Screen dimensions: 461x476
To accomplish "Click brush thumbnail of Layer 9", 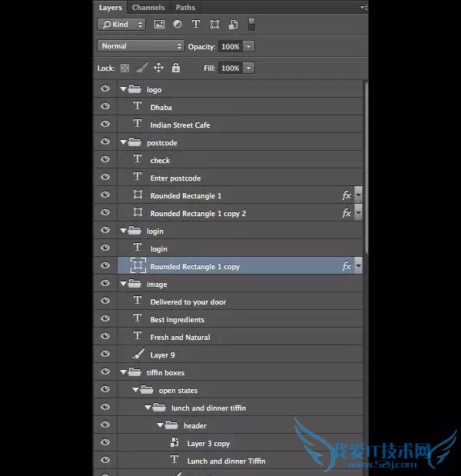I will [138, 354].
